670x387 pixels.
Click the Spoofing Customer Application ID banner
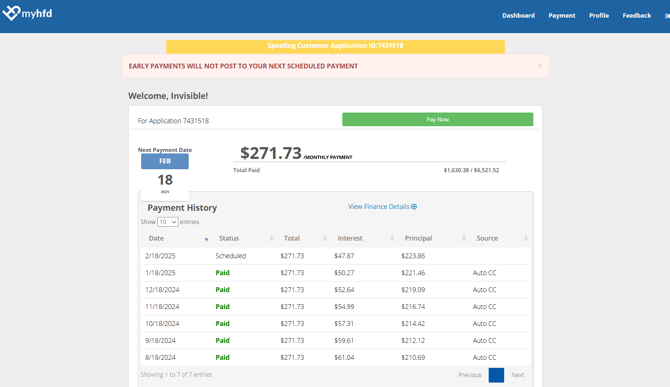click(335, 46)
